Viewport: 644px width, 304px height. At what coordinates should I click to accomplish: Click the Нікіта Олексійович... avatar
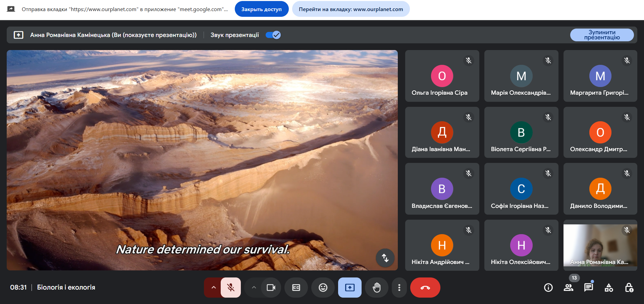point(521,245)
